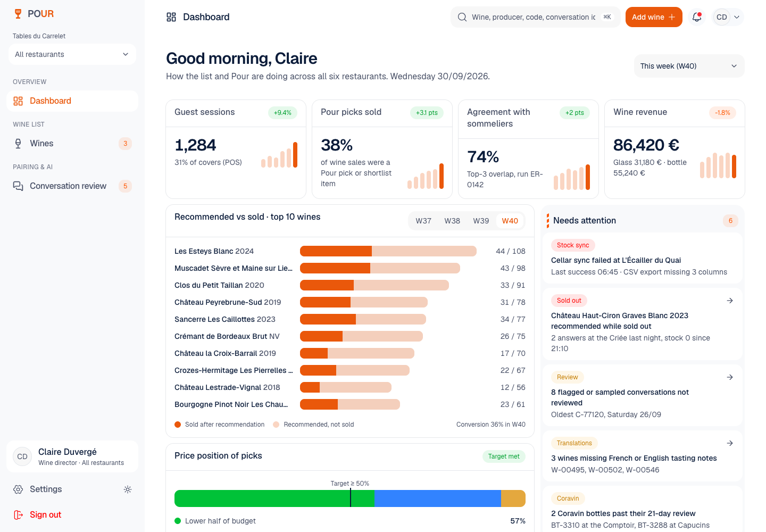Open the Sold out alert arrow

[x=730, y=301]
